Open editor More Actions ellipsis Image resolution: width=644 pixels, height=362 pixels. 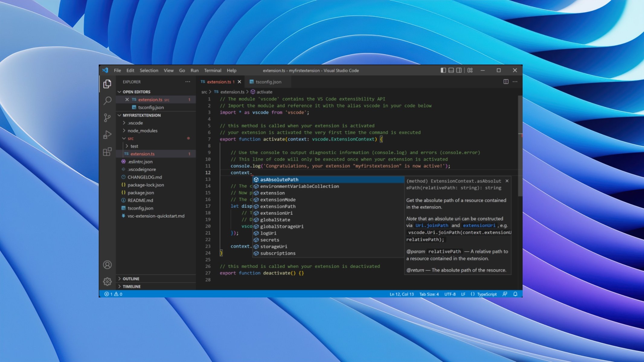[x=515, y=82]
